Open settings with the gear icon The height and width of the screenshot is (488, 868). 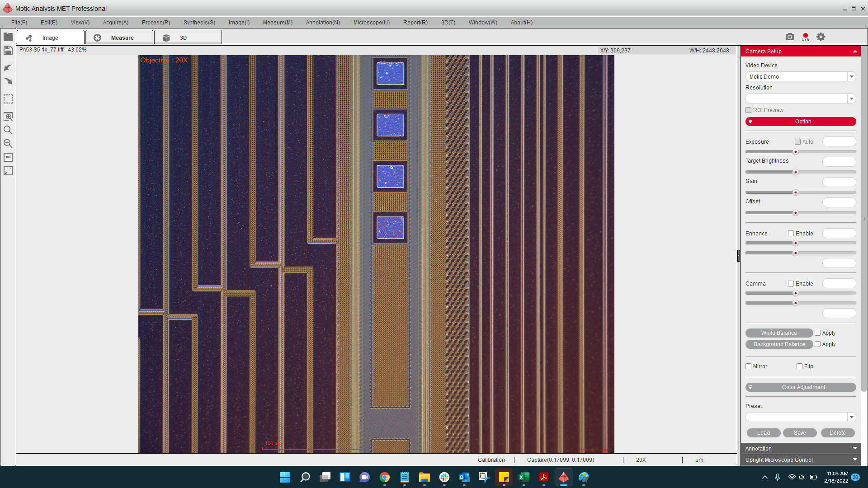tap(821, 37)
